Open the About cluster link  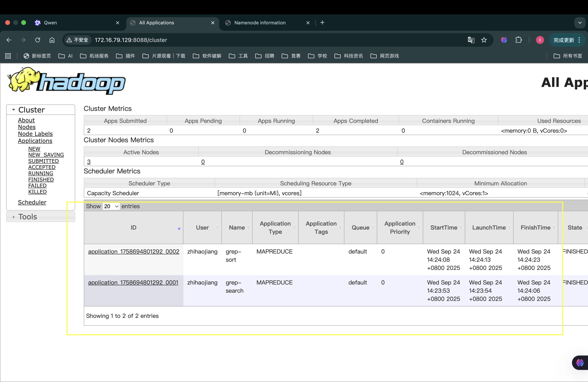pyautogui.click(x=26, y=120)
